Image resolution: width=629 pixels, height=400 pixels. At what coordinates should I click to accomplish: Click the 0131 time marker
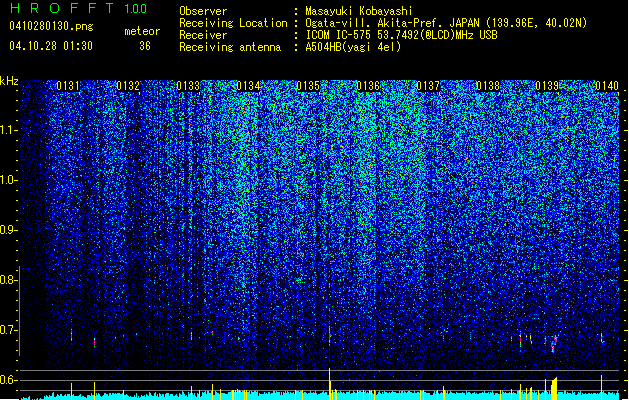(x=68, y=86)
